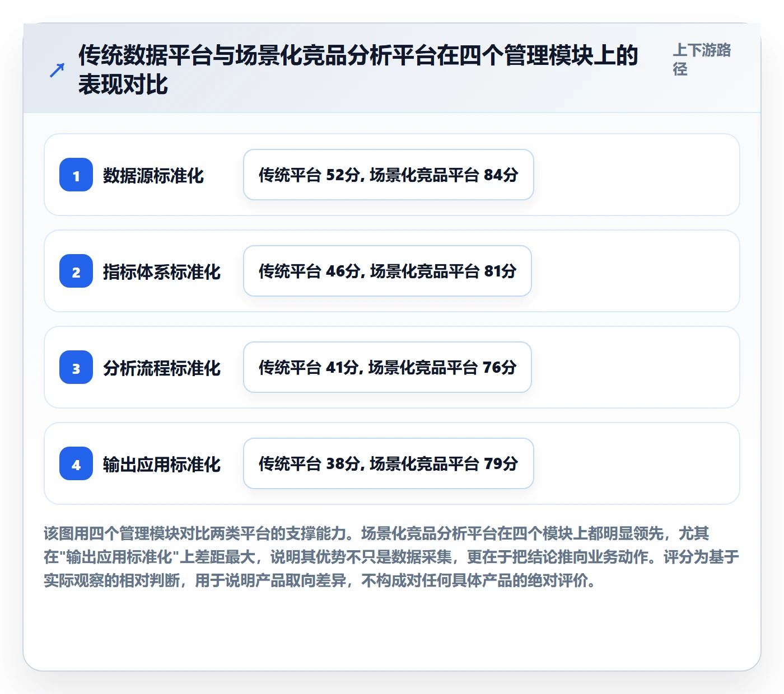Click the number 4 badge for 输出应用标准化
The height and width of the screenshot is (694, 784).
[76, 463]
